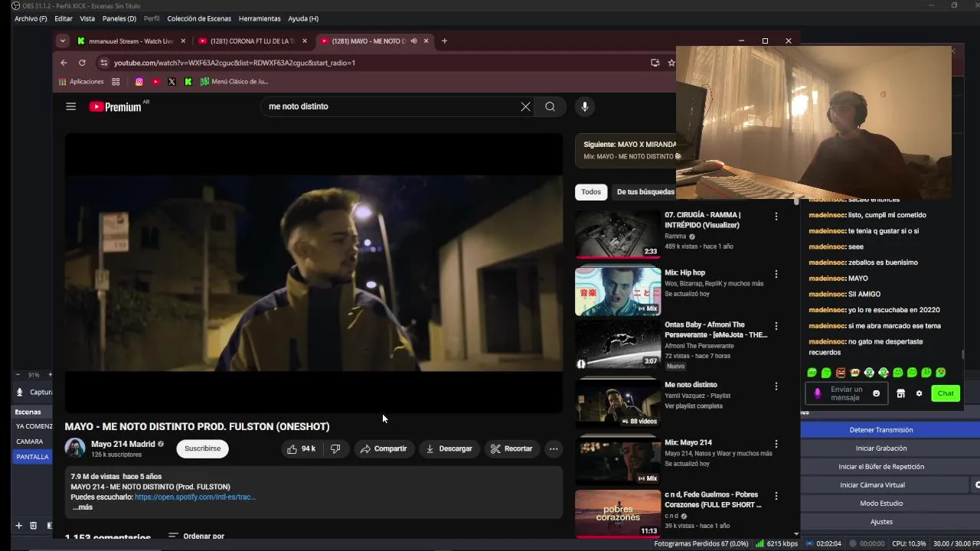Open YouTube bookmark in bookmarks bar

155,81
